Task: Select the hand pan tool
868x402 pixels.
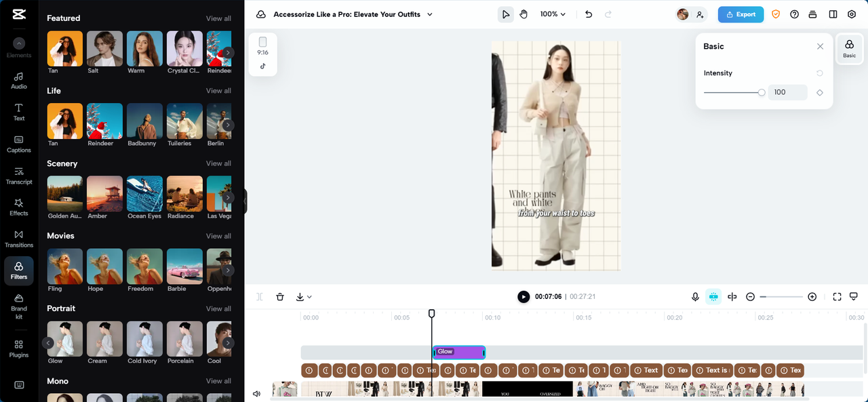Action: (x=524, y=14)
